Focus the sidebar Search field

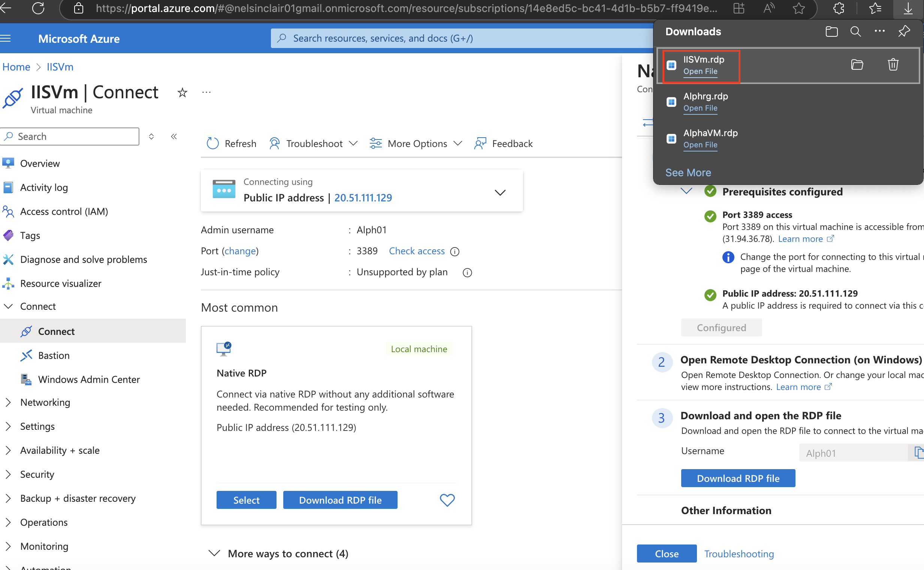point(70,136)
